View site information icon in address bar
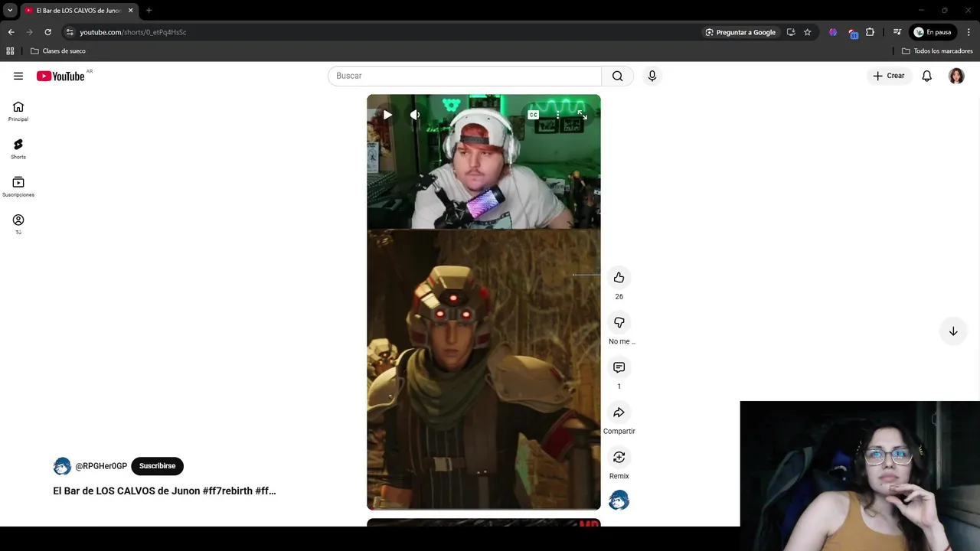 pos(70,32)
